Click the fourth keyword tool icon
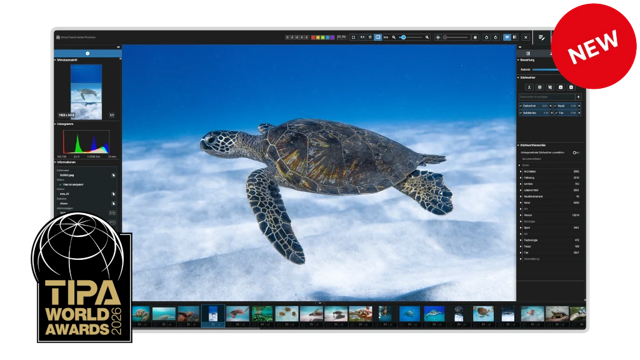This screenshot has width=640, height=360. tap(560, 87)
